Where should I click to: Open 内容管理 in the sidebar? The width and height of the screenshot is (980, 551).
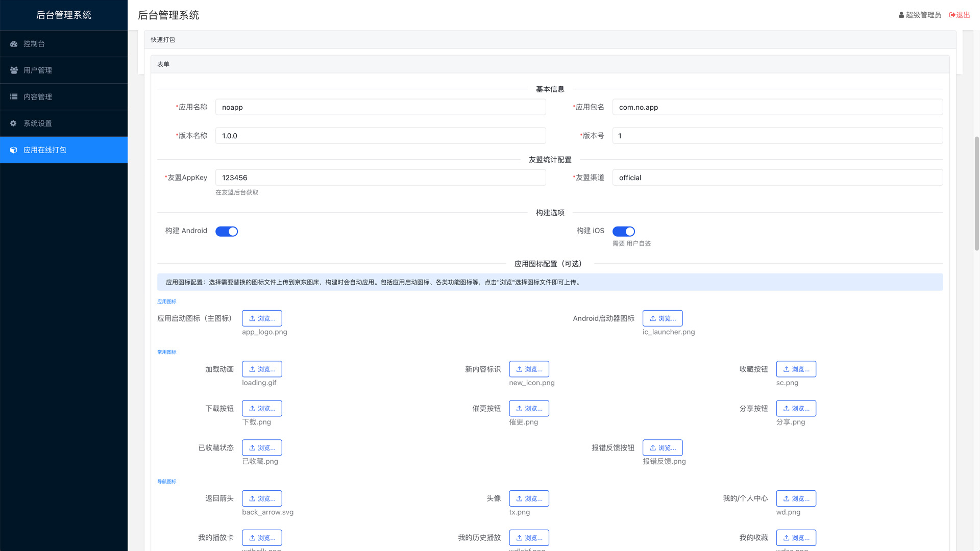click(36, 96)
